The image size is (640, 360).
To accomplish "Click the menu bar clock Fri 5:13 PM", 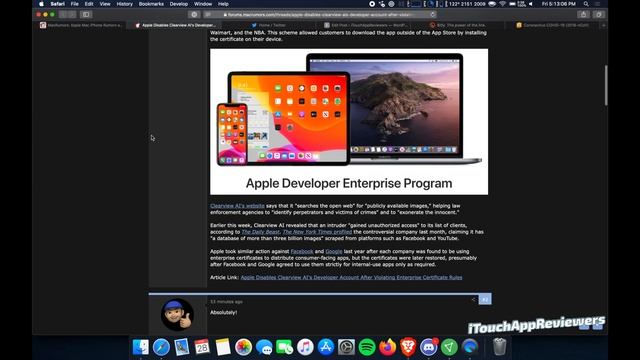I will pos(559,4).
